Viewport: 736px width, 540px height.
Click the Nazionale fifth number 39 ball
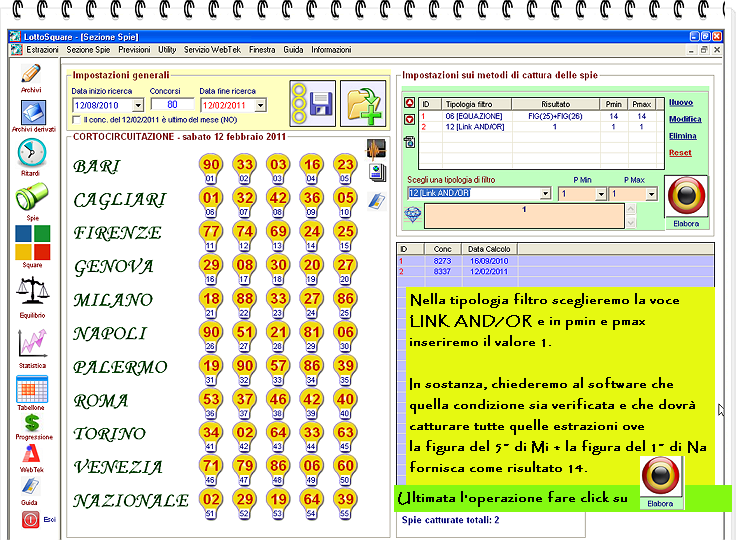coord(345,499)
